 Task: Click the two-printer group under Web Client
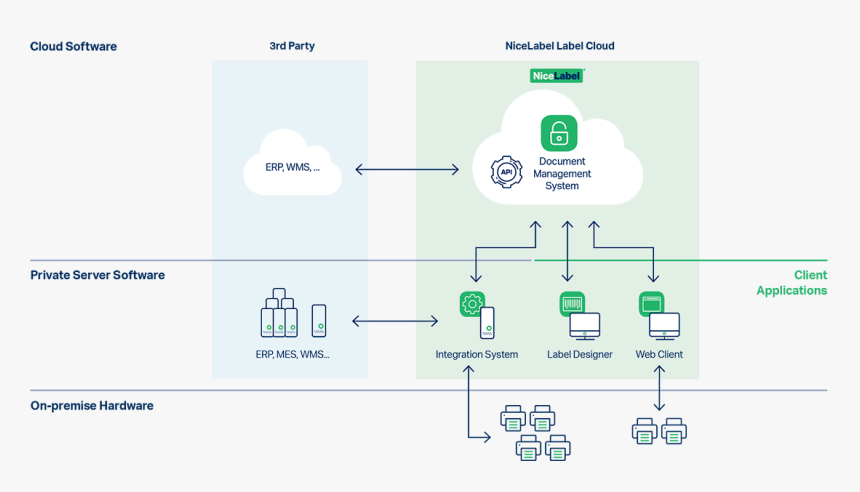(x=659, y=431)
